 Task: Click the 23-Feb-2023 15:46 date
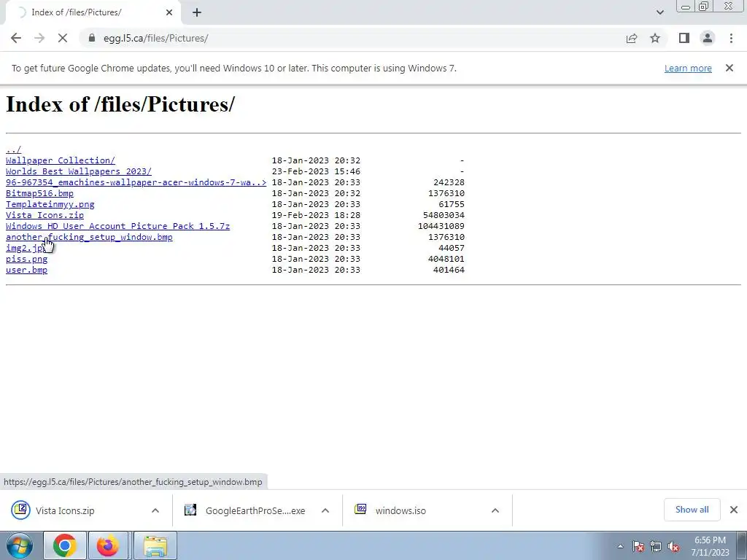pyautogui.click(x=316, y=171)
